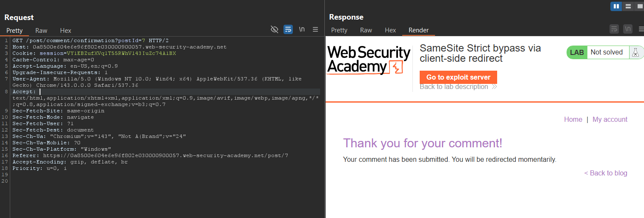Click the Go to exploit server button
This screenshot has height=218, width=644.
458,77
